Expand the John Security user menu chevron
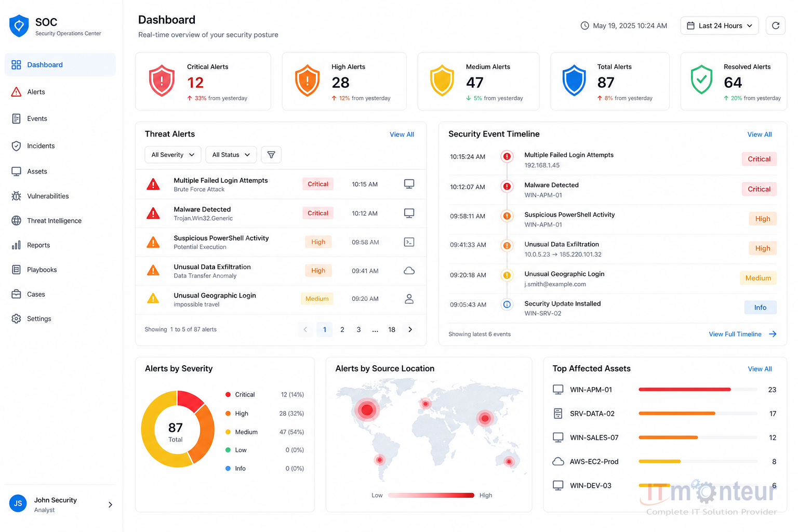Screen dimensions: 798x532 click(110, 504)
